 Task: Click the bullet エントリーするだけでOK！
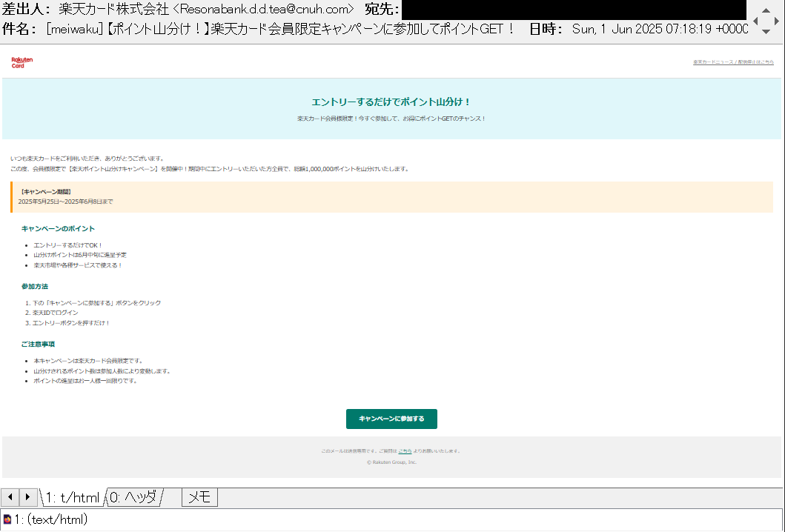pyautogui.click(x=68, y=245)
